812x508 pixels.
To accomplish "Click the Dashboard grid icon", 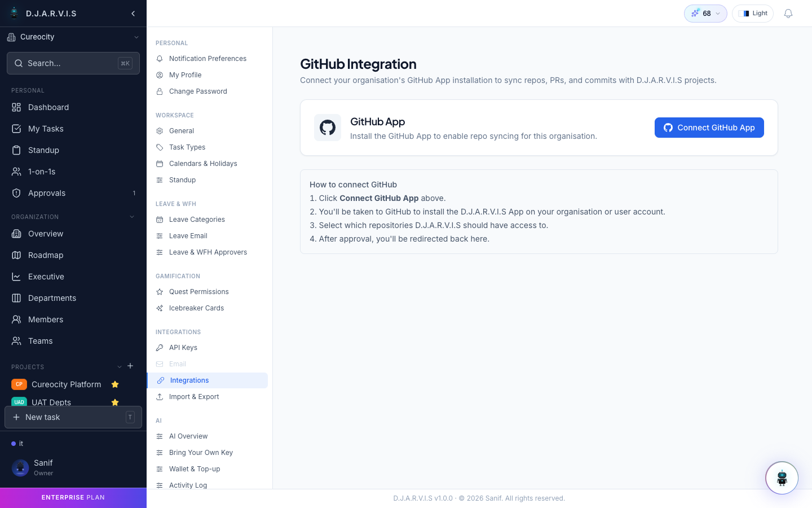I will pos(16,107).
